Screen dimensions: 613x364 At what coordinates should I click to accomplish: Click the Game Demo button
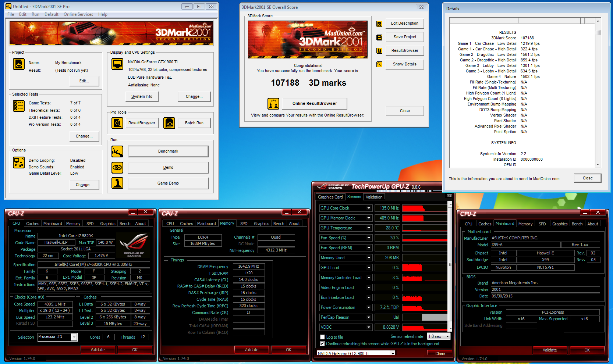(x=168, y=183)
